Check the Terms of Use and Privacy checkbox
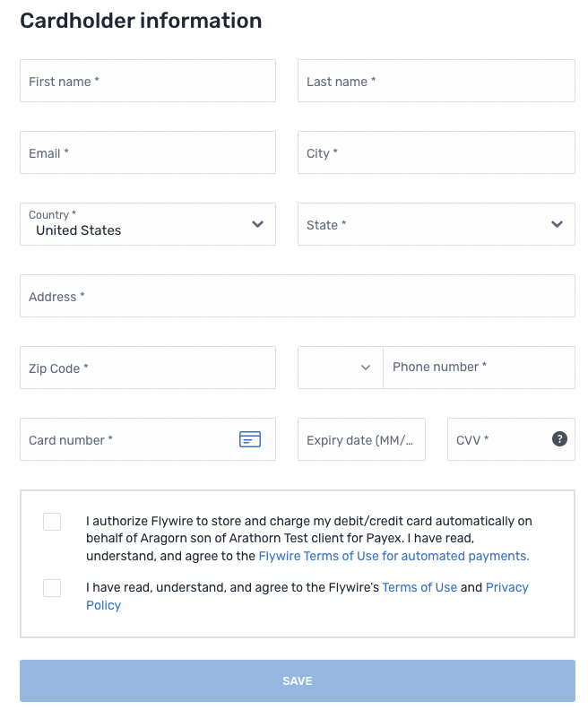 (52, 588)
